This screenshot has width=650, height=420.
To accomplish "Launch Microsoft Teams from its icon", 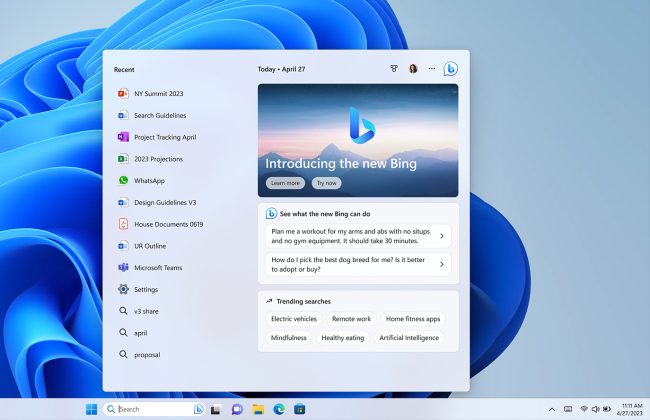I will pyautogui.click(x=123, y=267).
